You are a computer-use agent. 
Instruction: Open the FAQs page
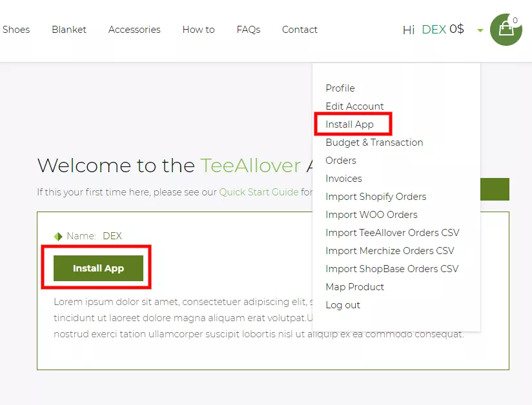point(249,30)
